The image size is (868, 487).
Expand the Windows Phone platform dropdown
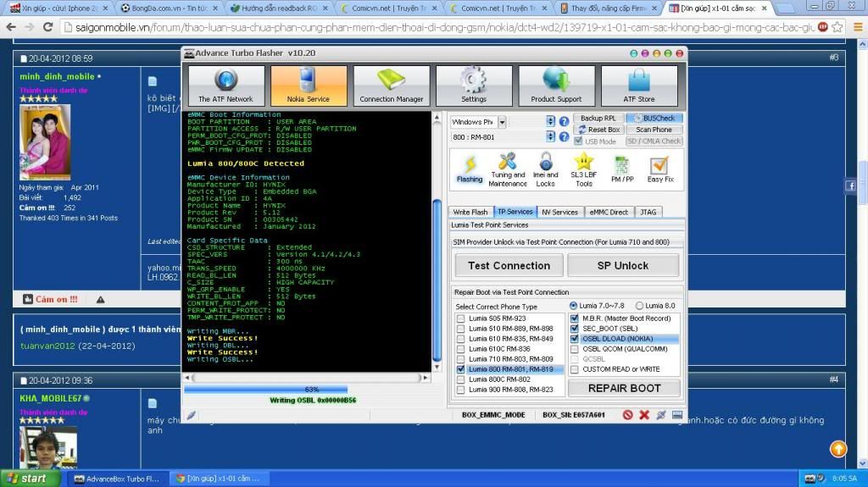pyautogui.click(x=502, y=122)
